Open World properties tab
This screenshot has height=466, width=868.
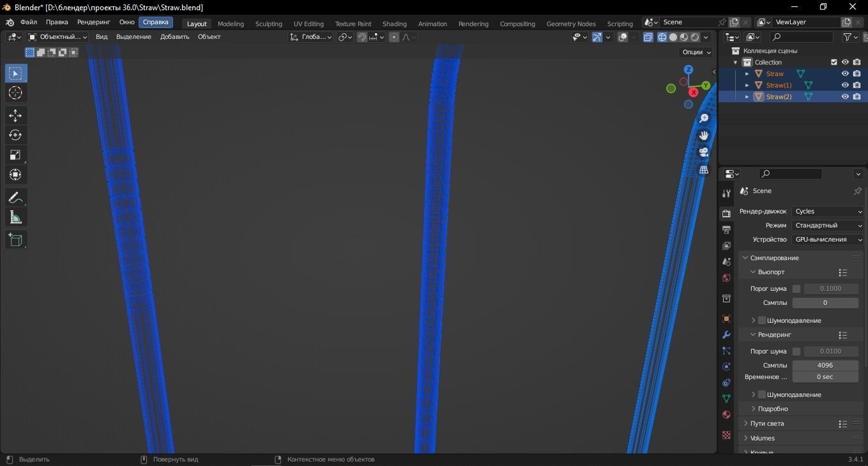pos(726,277)
